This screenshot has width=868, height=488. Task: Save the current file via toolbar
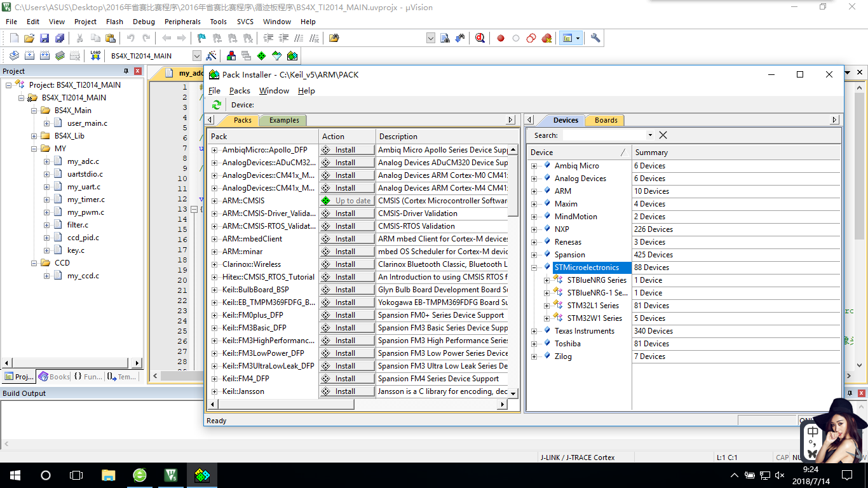44,38
